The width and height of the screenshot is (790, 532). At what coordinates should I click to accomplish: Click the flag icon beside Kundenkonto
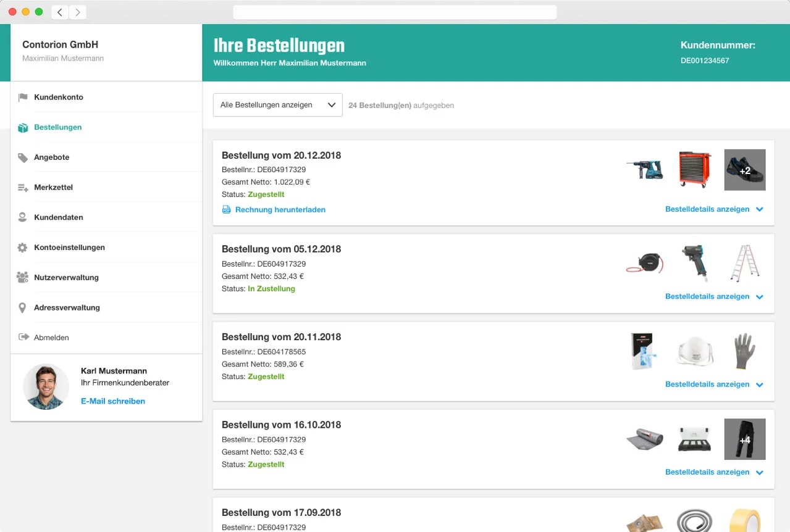pyautogui.click(x=23, y=98)
